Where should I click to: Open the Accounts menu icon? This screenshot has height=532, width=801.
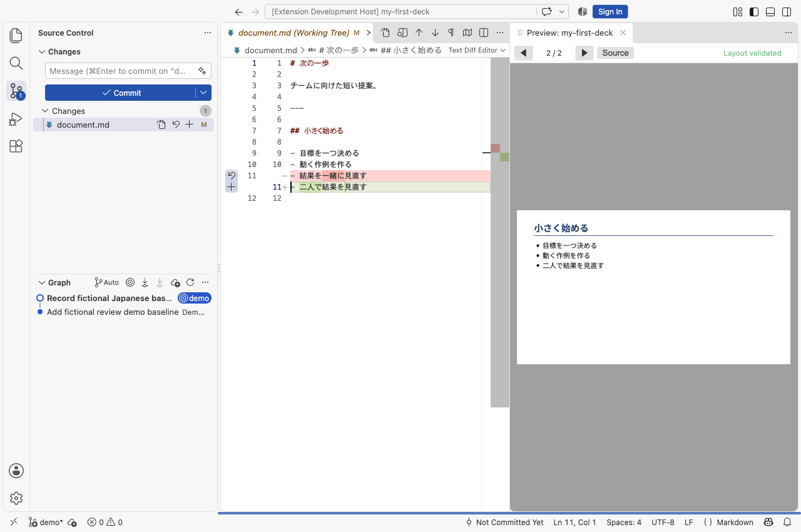[16, 471]
